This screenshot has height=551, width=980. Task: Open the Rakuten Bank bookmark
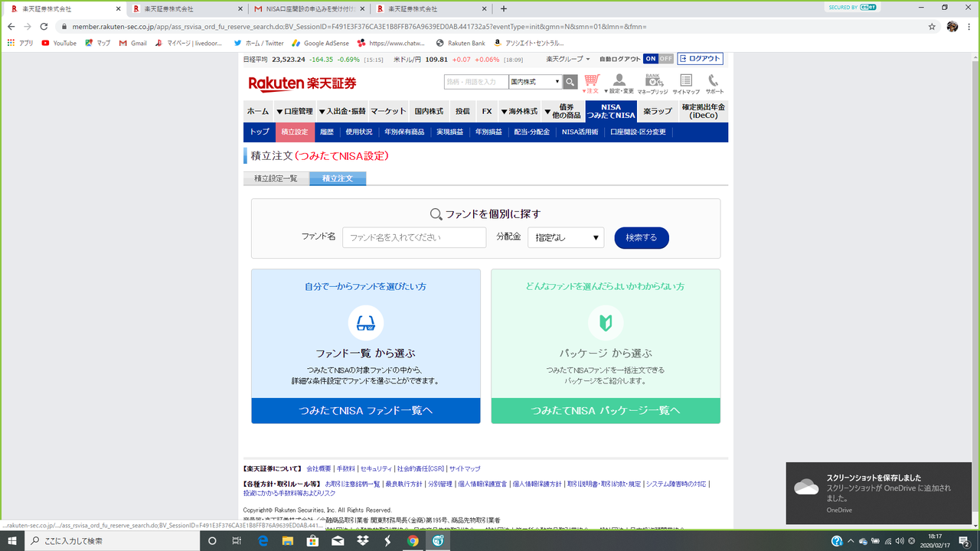[x=460, y=43]
